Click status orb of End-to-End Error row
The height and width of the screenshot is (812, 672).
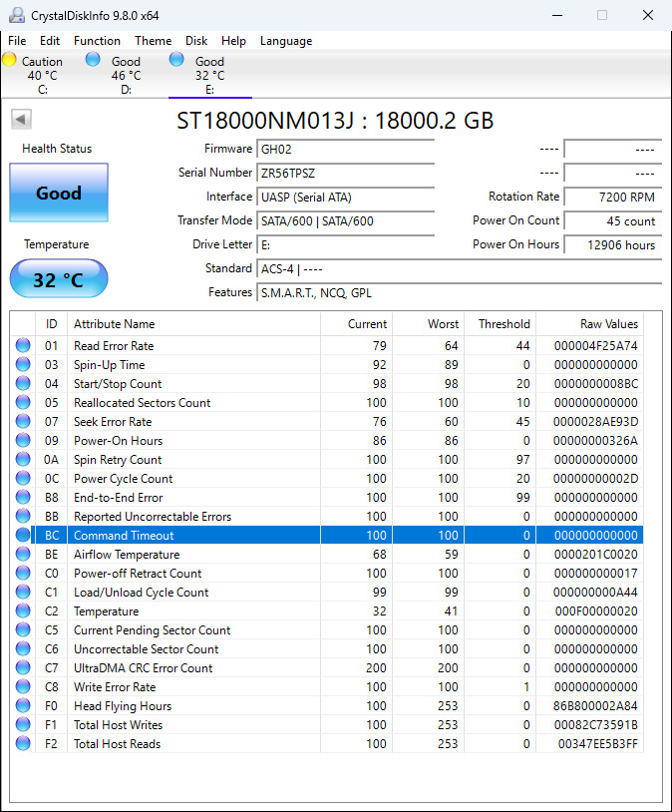tap(23, 497)
